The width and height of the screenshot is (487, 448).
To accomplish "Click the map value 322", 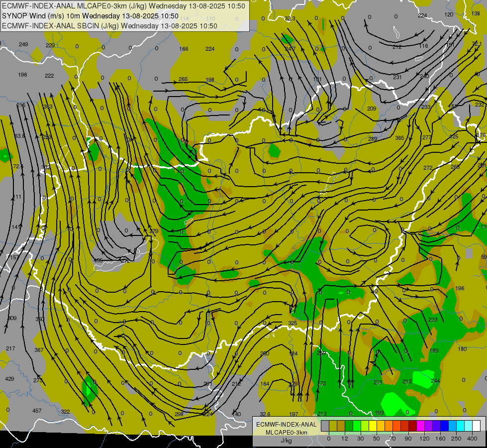I will pyautogui.click(x=65, y=412).
